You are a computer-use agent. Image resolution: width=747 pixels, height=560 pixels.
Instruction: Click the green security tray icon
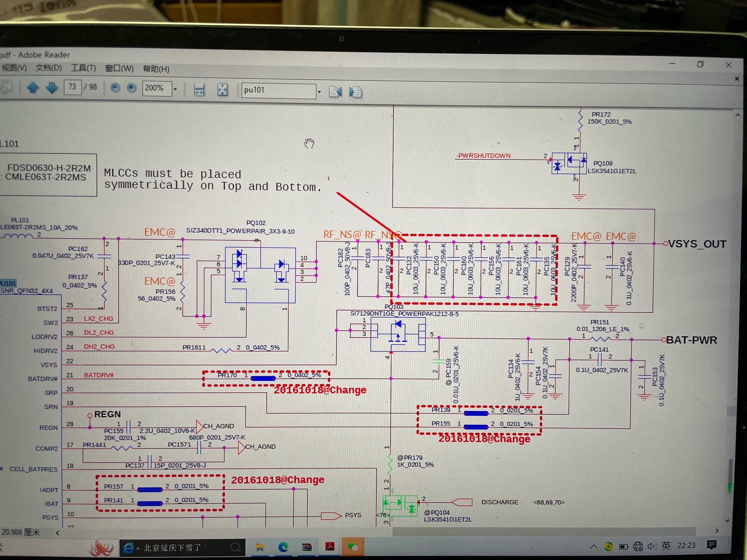(608, 546)
